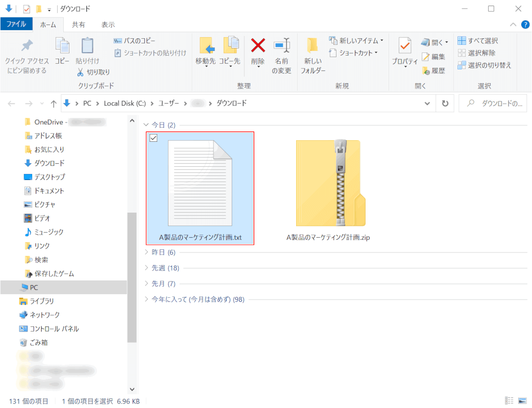The width and height of the screenshot is (532, 408).
Task: Pin to Quick Access icon
Action: [x=26, y=45]
